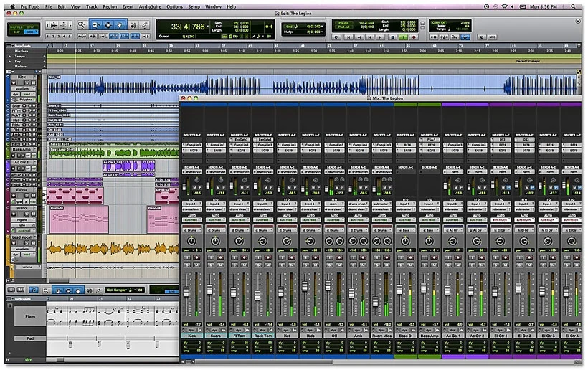Click the Mix window horizontal scrollbar
This screenshot has height=370, width=588.
[x=262, y=362]
